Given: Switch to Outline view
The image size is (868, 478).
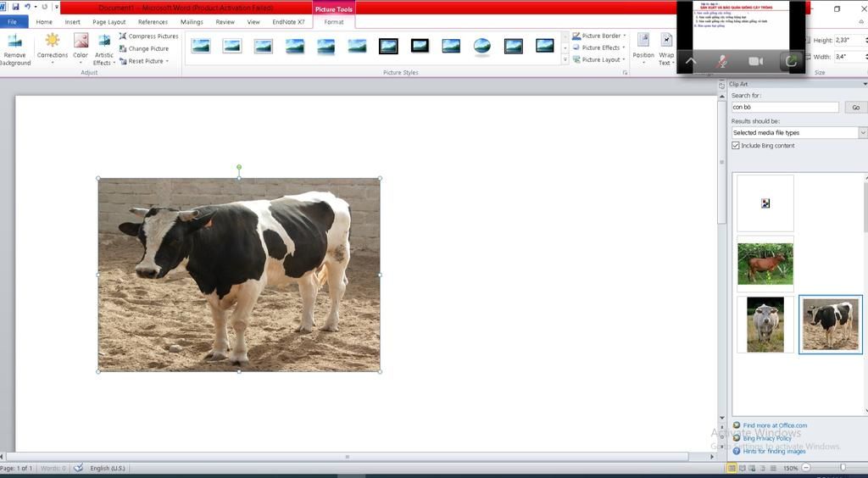Looking at the screenshot, I should tap(763, 469).
